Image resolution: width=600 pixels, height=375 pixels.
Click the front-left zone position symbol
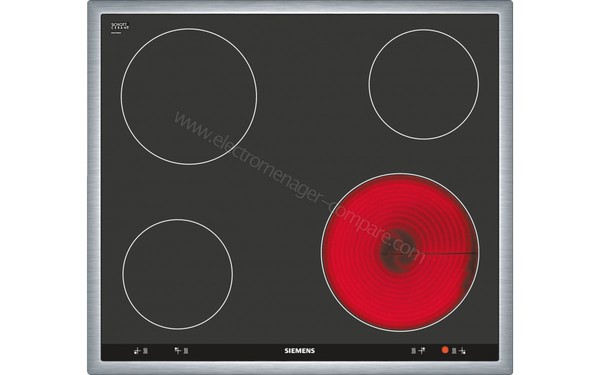tap(137, 351)
